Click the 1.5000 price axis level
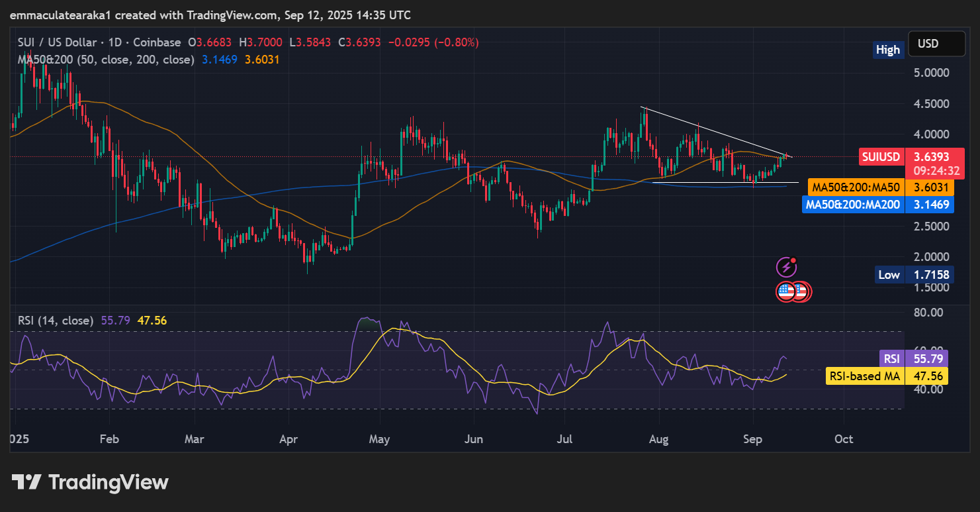The width and height of the screenshot is (980, 512). pyautogui.click(x=931, y=287)
